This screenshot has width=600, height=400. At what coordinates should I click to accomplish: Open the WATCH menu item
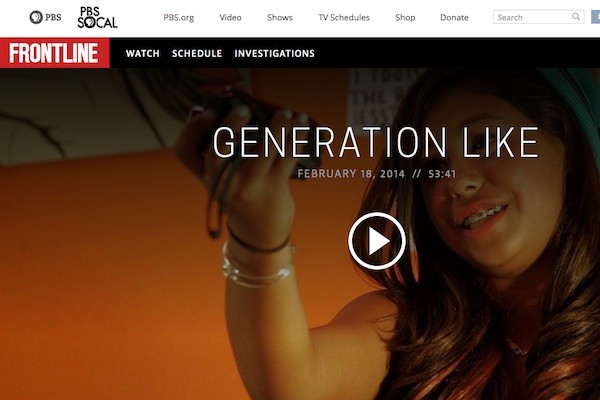(142, 54)
